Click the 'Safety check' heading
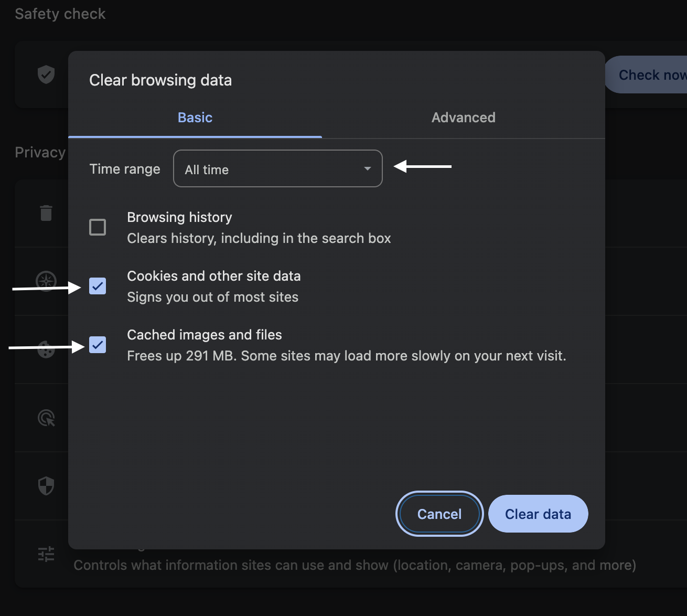687x616 pixels. 60,14
